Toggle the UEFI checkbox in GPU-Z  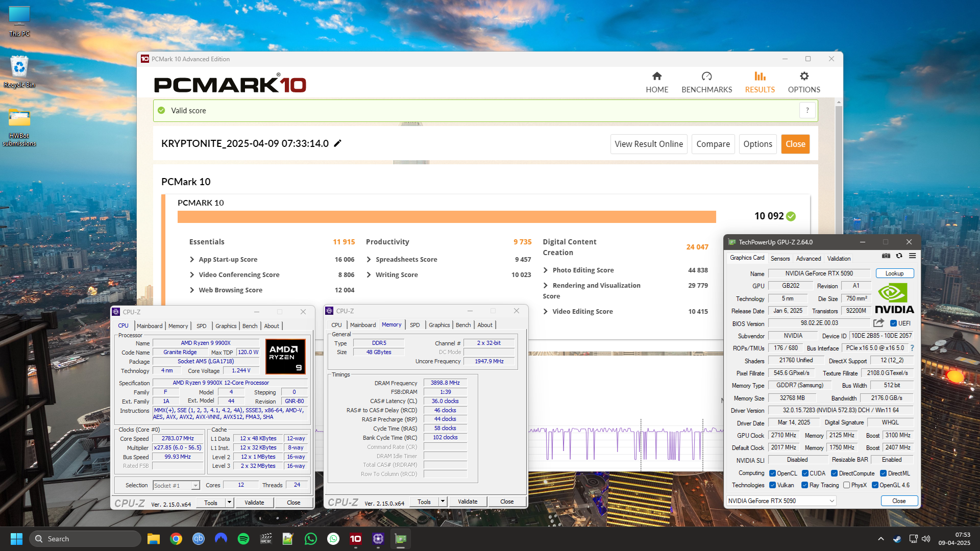[x=893, y=323]
